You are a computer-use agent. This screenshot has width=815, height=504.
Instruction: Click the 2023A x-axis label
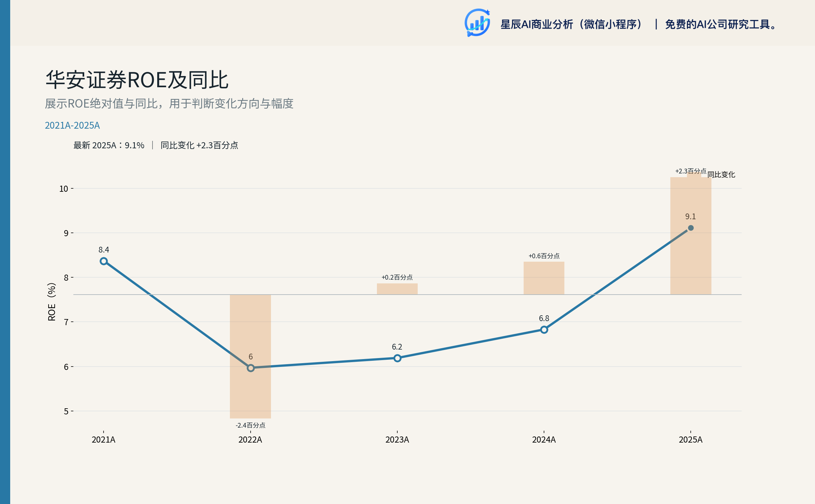click(397, 440)
